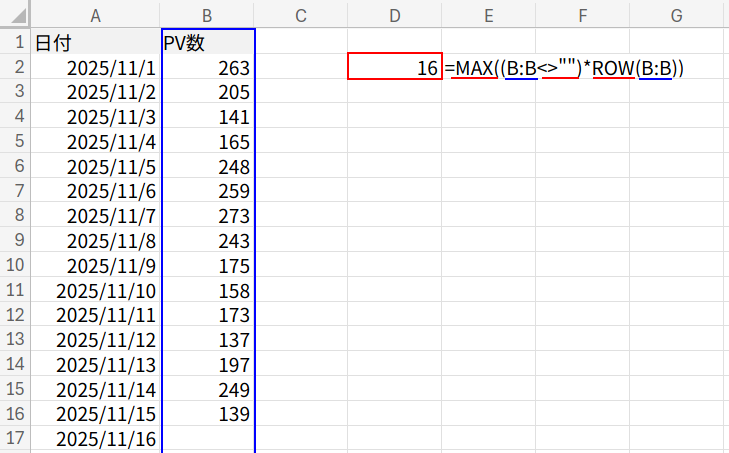Click the column D header
This screenshot has height=453, width=729.
pos(394,14)
